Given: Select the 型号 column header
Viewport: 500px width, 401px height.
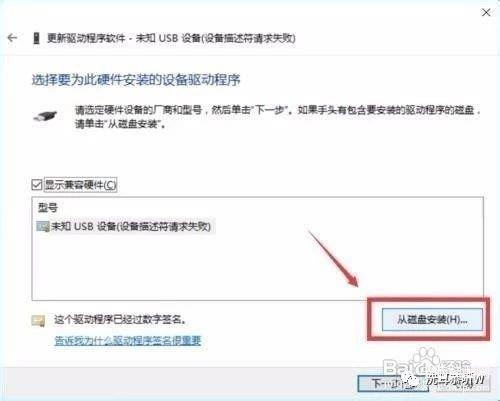Looking at the screenshot, I should point(48,208).
